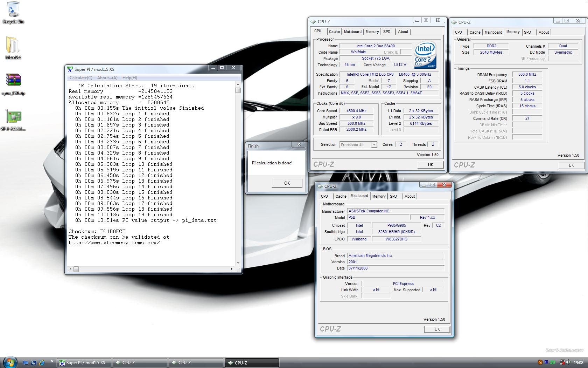The width and height of the screenshot is (588, 368).
Task: Click the Switch Between Windows quick launch icon
Action: coord(34,363)
